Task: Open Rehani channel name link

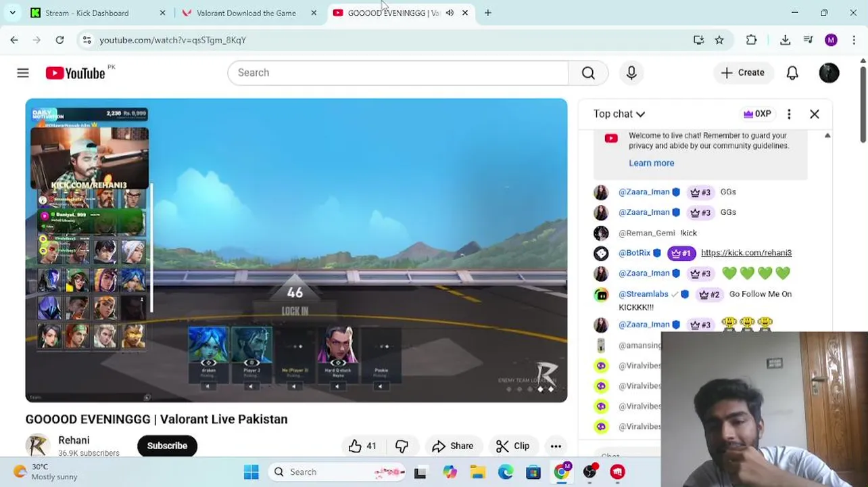Action: point(74,440)
